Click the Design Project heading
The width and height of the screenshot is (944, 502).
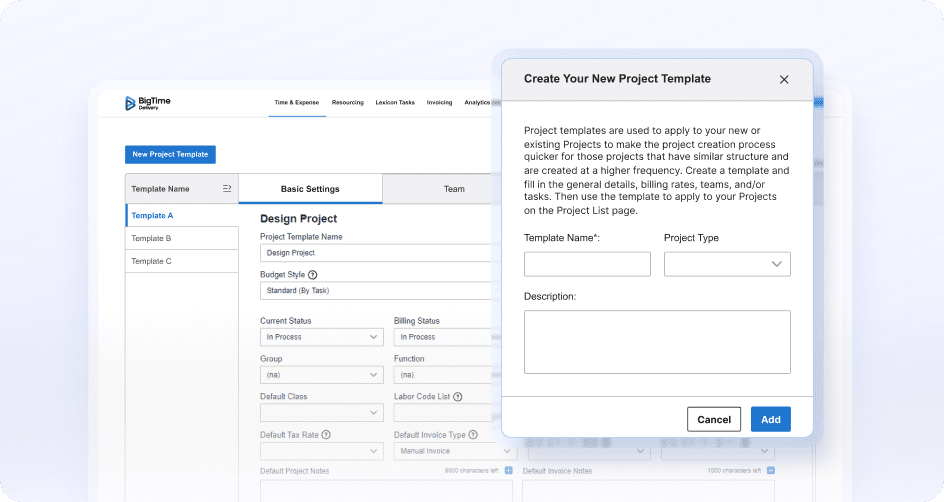point(299,218)
